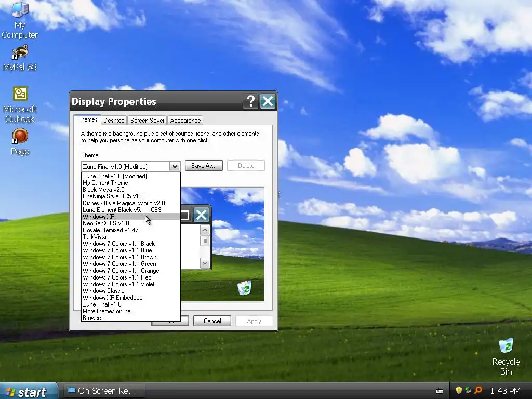Click the Cancel button
Screen dimensions: 532x399
point(212,321)
